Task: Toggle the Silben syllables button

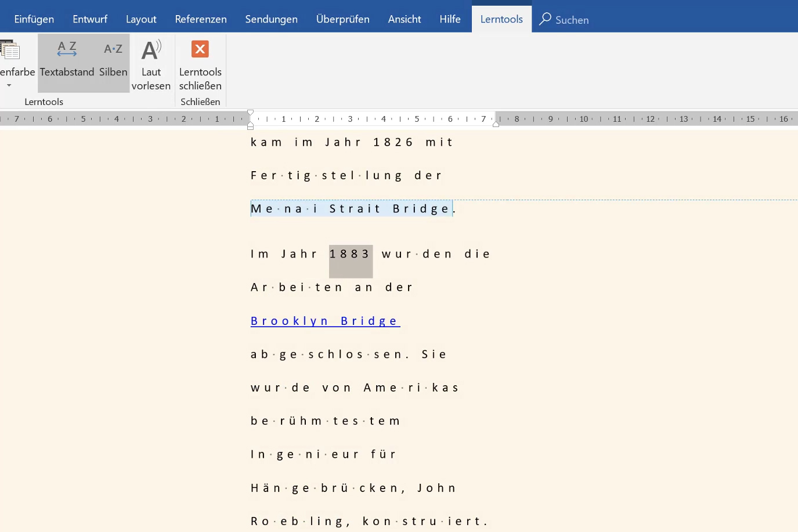Action: coord(113,63)
